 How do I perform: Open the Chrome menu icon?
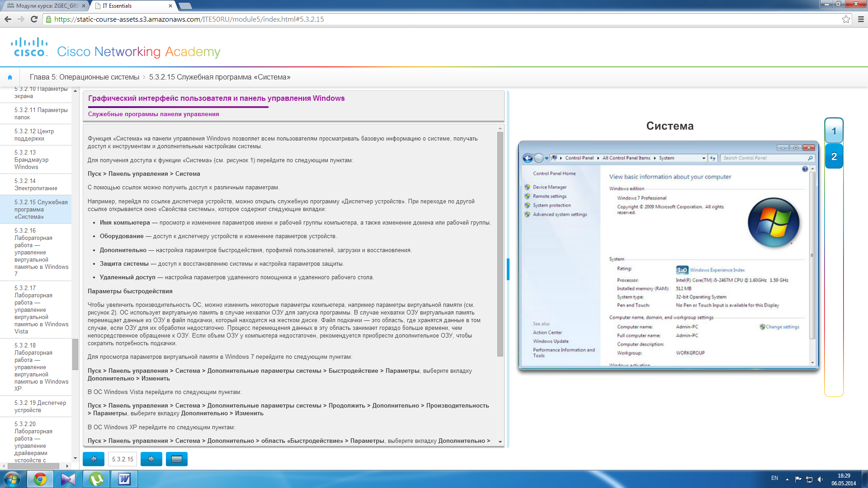tap(861, 19)
